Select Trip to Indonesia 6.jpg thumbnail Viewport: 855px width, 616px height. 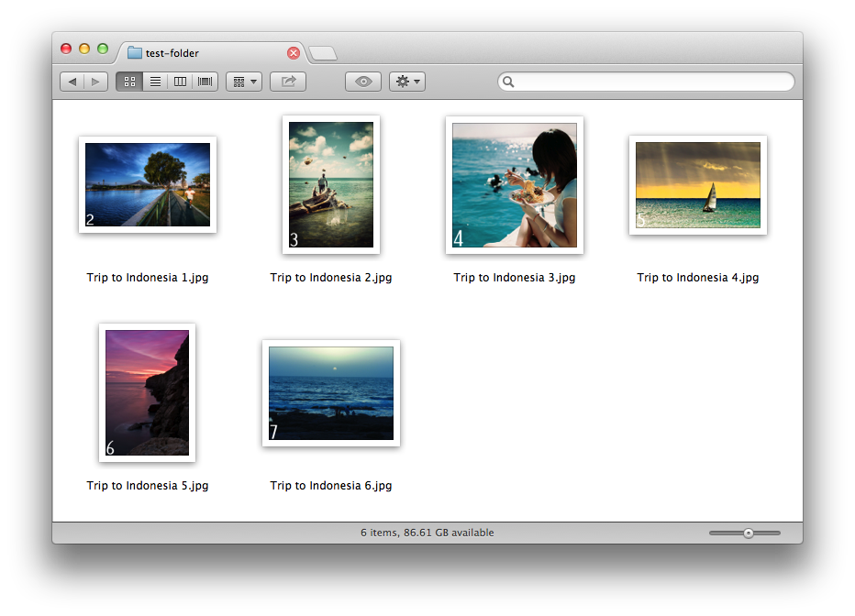pyautogui.click(x=331, y=393)
